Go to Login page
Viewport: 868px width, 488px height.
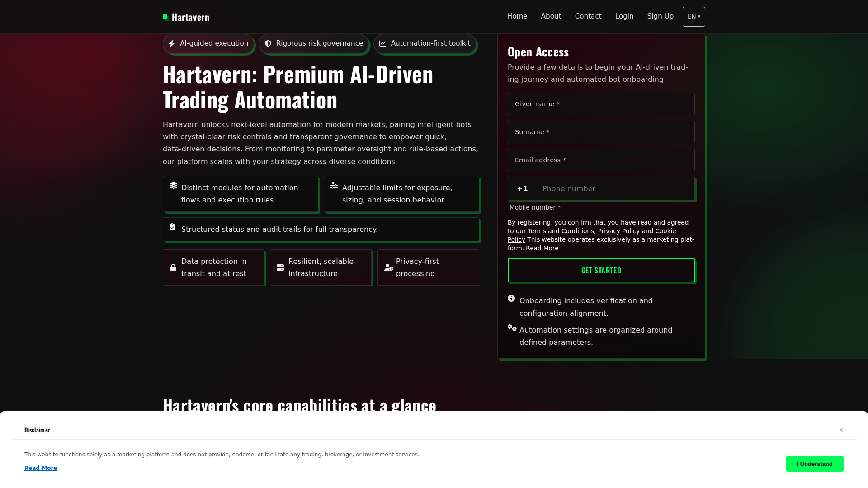[624, 16]
